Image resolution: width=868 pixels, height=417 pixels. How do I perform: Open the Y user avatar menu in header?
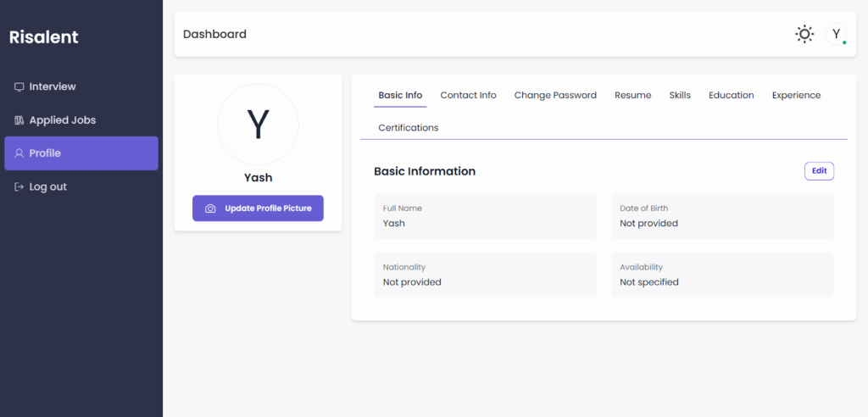tap(836, 35)
